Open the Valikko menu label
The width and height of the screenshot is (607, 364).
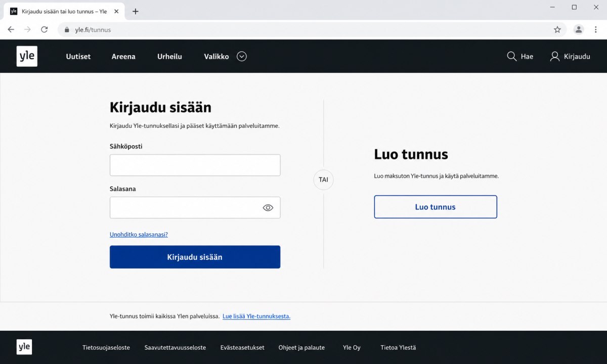tap(216, 57)
